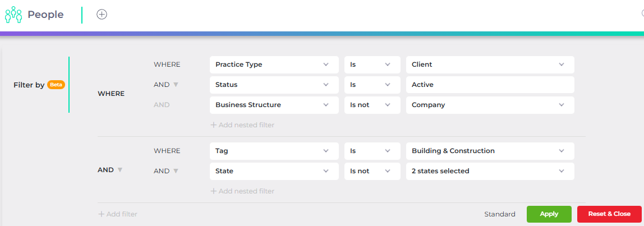Click plus icon beside Add filter
Image resolution: width=644 pixels, height=226 pixels.
(101, 214)
